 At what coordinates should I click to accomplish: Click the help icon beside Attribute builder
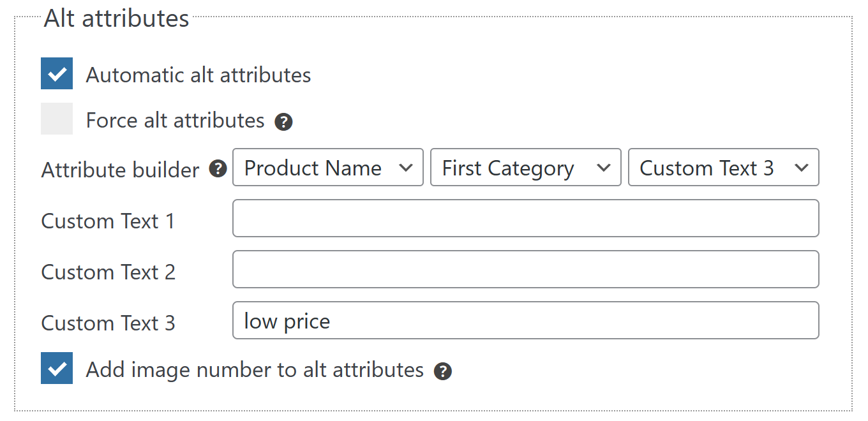[x=218, y=169]
